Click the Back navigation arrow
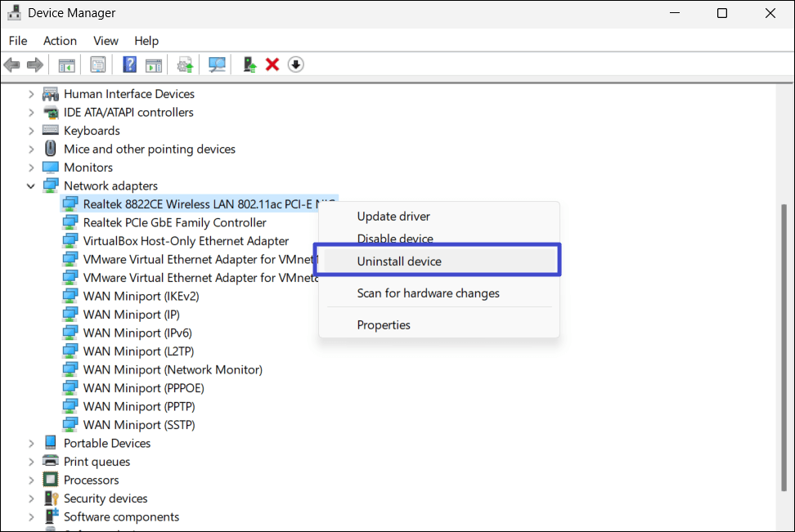This screenshot has width=795, height=532. point(11,65)
